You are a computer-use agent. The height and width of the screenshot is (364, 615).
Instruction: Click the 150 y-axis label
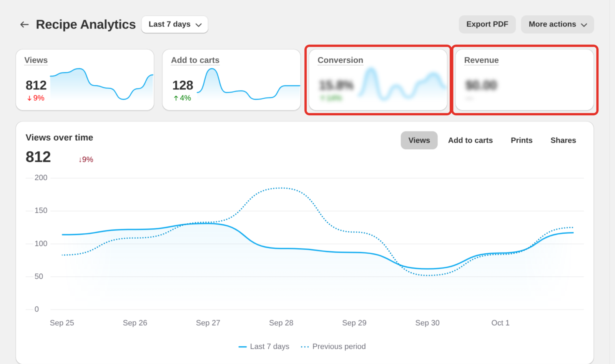pyautogui.click(x=41, y=211)
